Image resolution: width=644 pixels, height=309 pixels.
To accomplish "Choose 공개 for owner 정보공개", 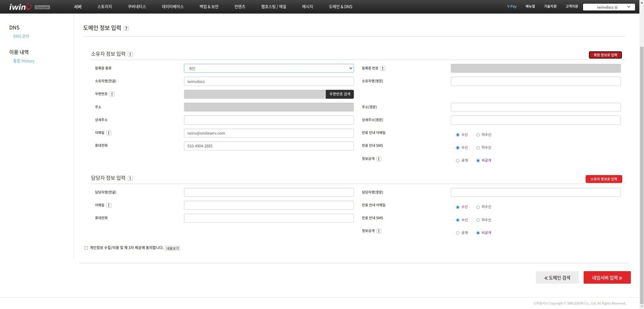I will click(458, 161).
